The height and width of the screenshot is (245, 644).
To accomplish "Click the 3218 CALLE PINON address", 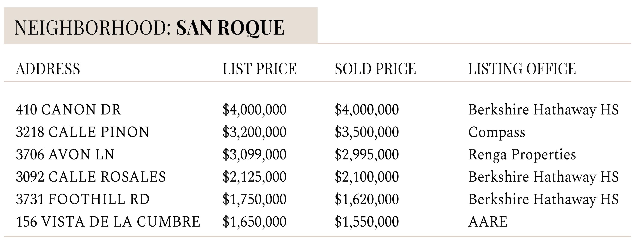I will point(82,132).
